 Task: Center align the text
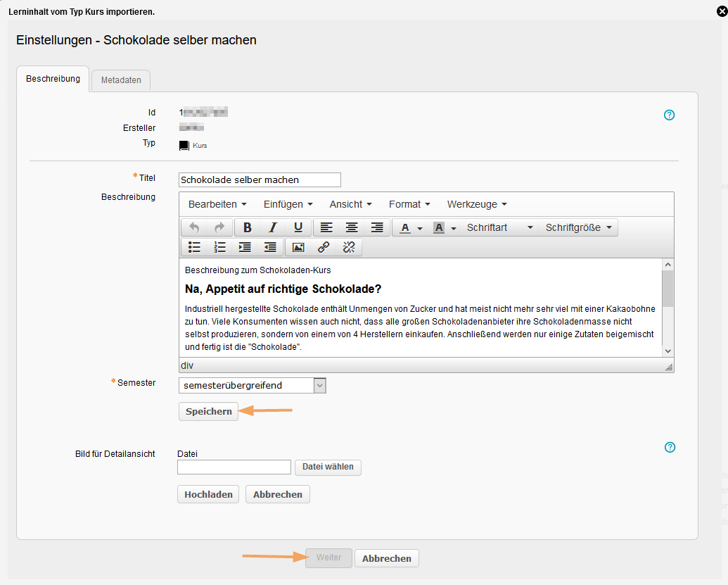(352, 227)
